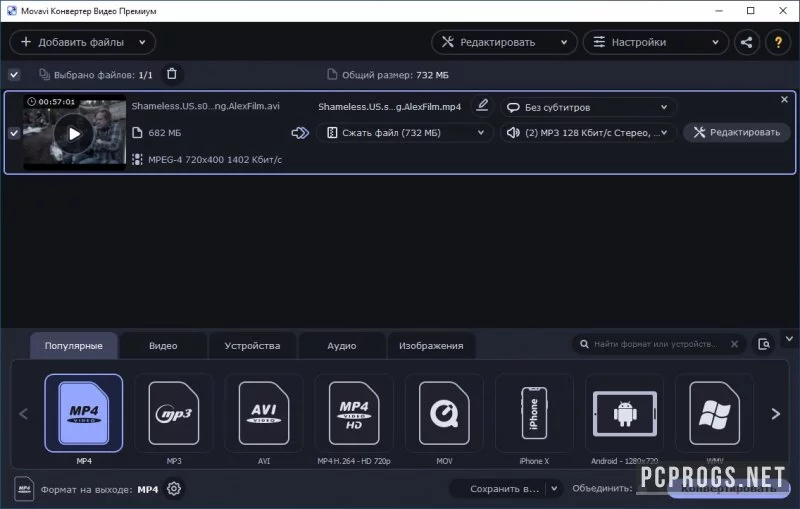Toggle the Shameless file row checkbox
This screenshot has width=800, height=509.
coord(14,133)
